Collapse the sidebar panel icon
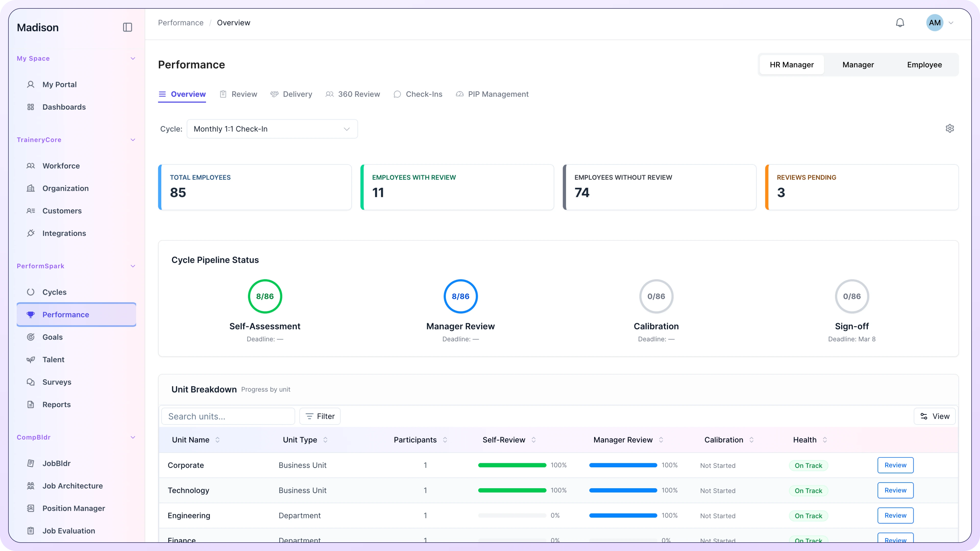980x551 pixels. pyautogui.click(x=127, y=27)
